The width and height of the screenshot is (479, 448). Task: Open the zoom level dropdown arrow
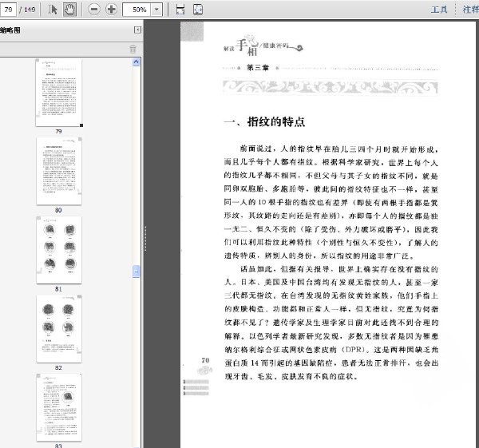tap(156, 10)
